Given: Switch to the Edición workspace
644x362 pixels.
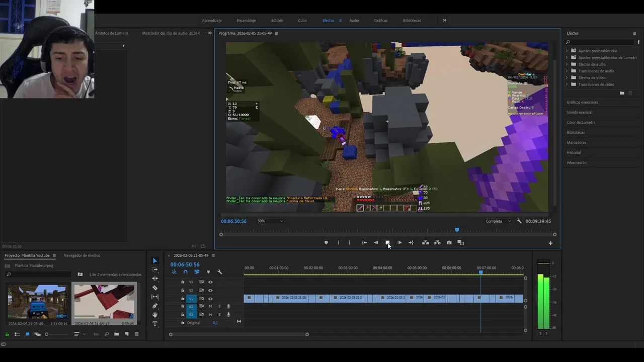Looking at the screenshot, I should [277, 21].
